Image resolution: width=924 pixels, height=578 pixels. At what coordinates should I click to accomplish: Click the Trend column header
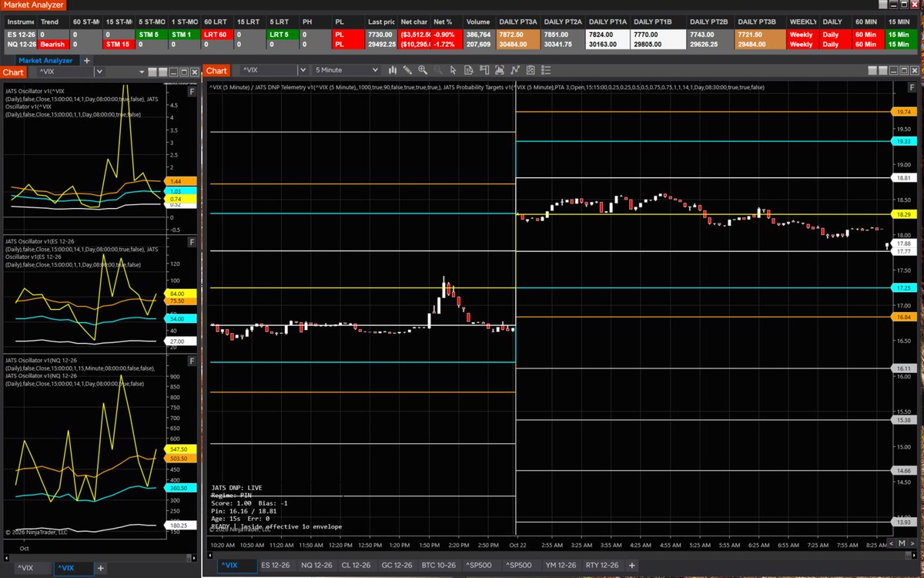click(54, 22)
